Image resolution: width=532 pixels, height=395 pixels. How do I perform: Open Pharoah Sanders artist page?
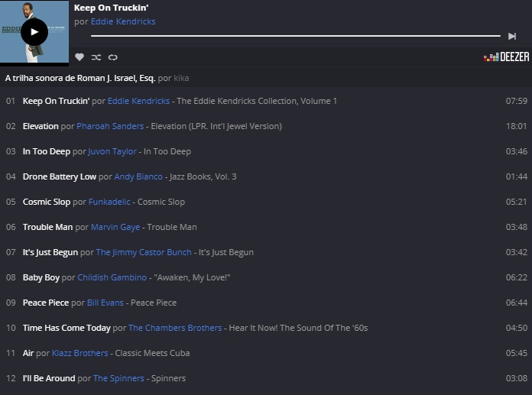pyautogui.click(x=112, y=126)
